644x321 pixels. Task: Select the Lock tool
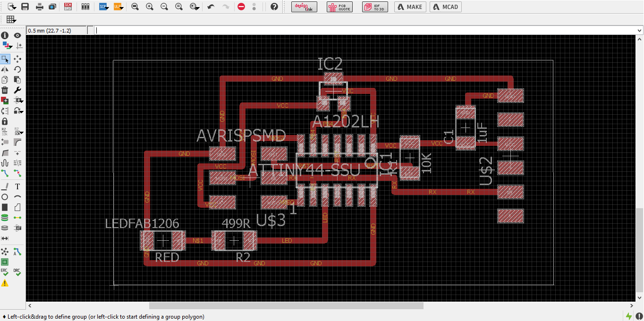pyautogui.click(x=5, y=121)
